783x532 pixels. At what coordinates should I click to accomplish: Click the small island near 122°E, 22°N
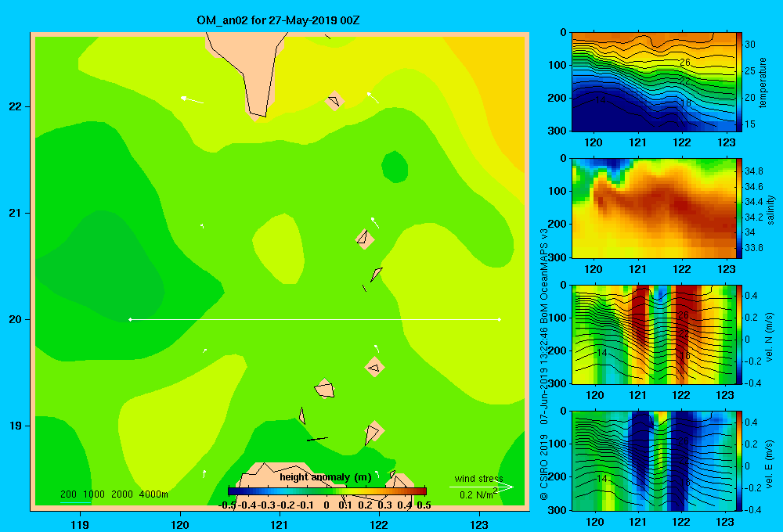pos(334,101)
